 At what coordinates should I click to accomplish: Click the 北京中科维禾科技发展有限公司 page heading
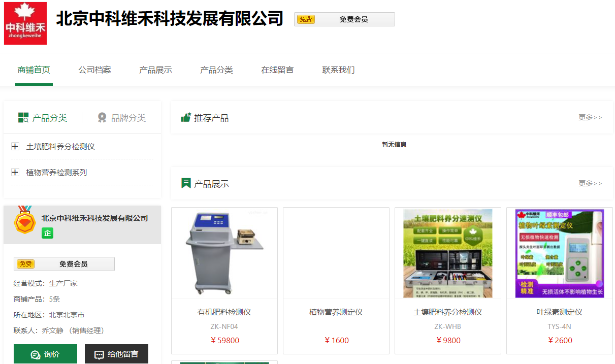coord(170,19)
